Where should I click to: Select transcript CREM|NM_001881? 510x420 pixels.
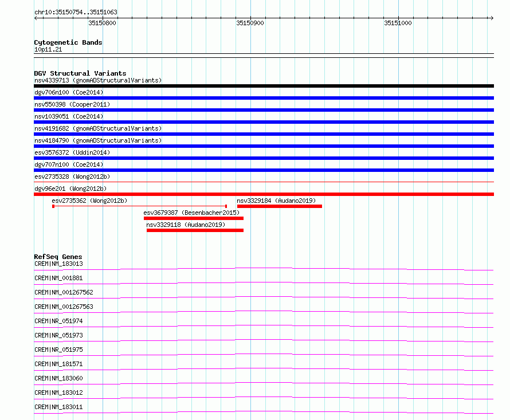click(58, 278)
